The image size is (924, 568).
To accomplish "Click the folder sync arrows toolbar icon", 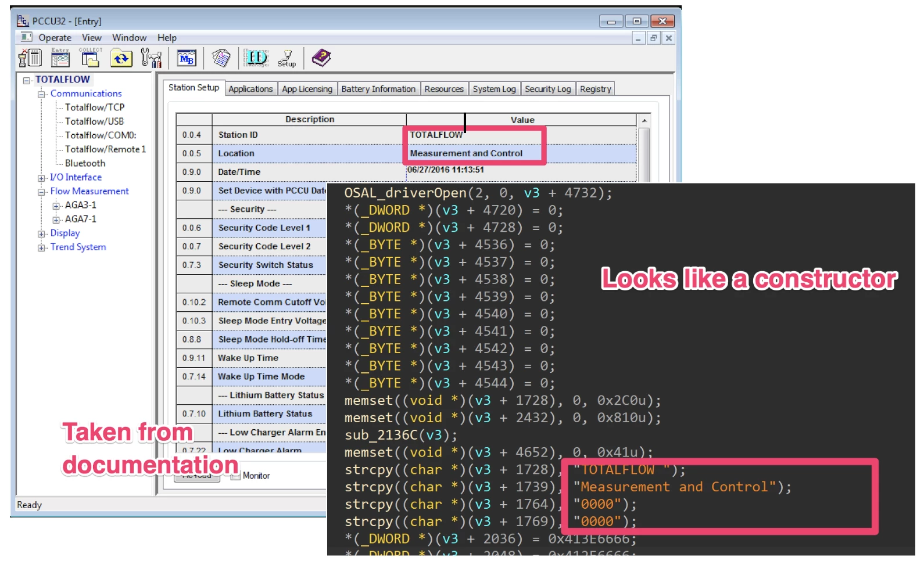I will (121, 58).
